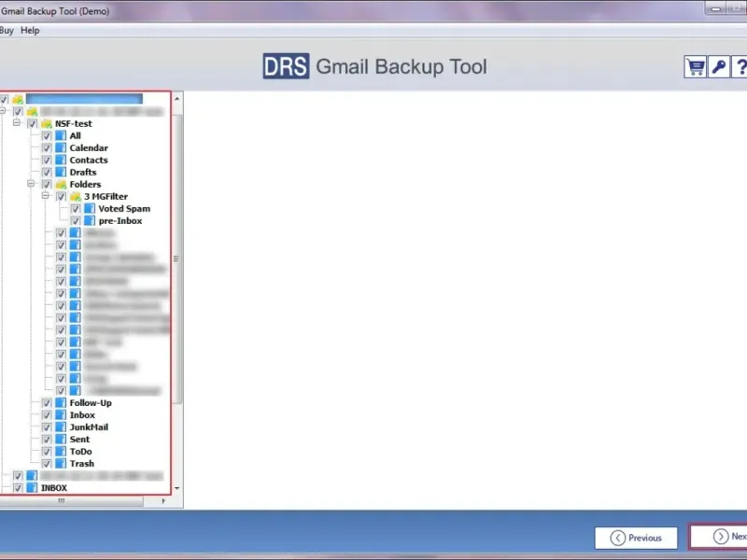Click the Trash item icon
747x560 pixels.
(61, 464)
